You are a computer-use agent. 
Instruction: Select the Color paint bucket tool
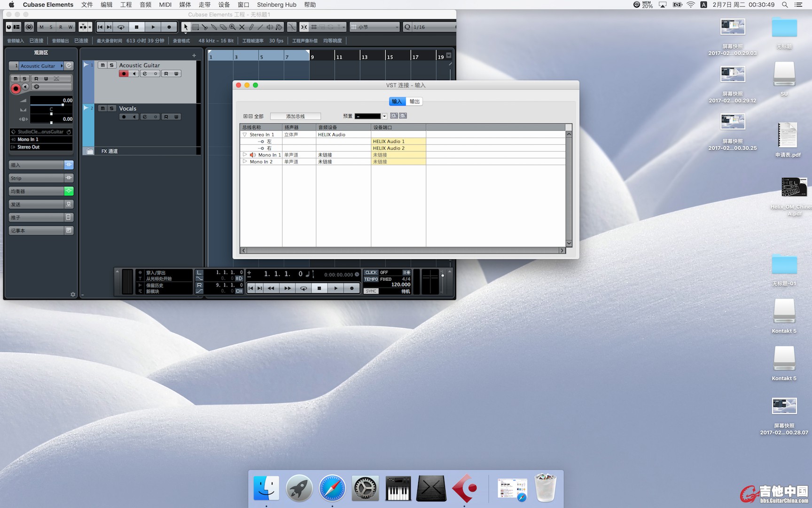pos(279,27)
